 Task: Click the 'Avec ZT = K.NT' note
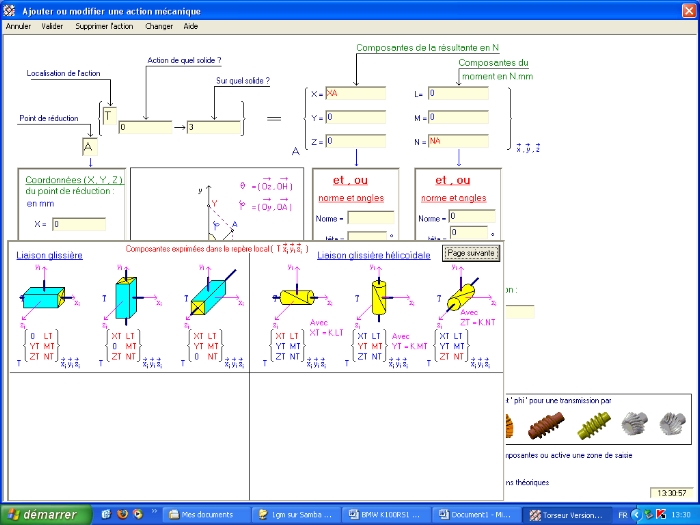[477, 317]
